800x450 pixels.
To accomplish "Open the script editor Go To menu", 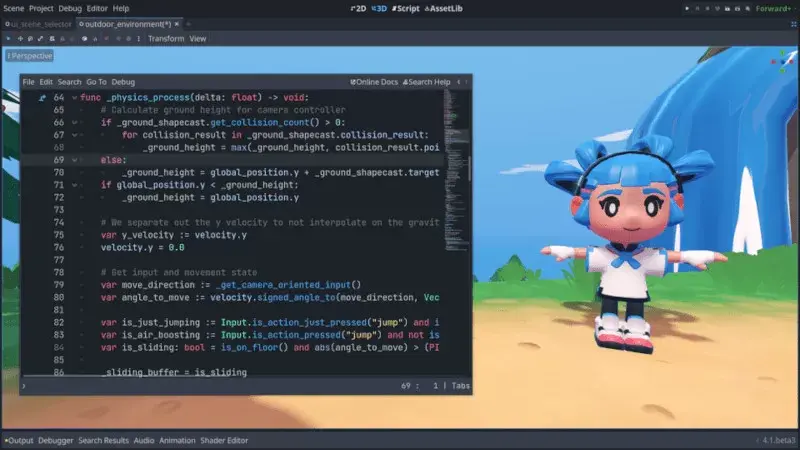I will 96,82.
